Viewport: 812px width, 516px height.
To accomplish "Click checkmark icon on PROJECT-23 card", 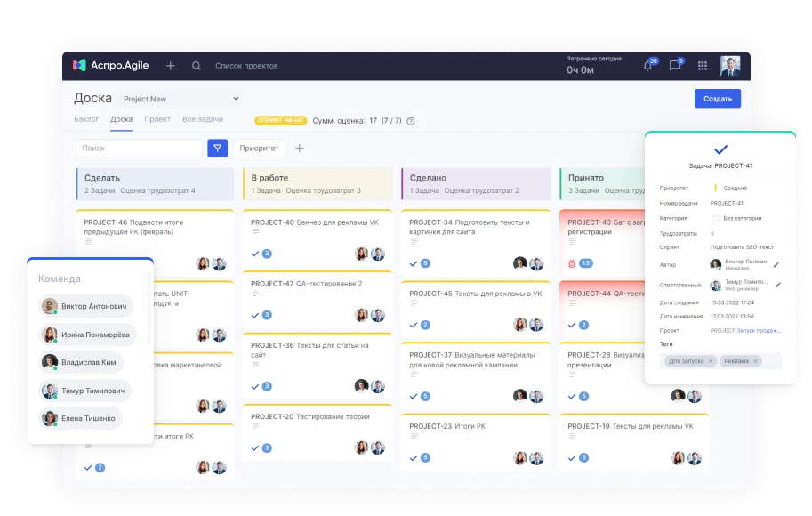I will click(x=414, y=458).
